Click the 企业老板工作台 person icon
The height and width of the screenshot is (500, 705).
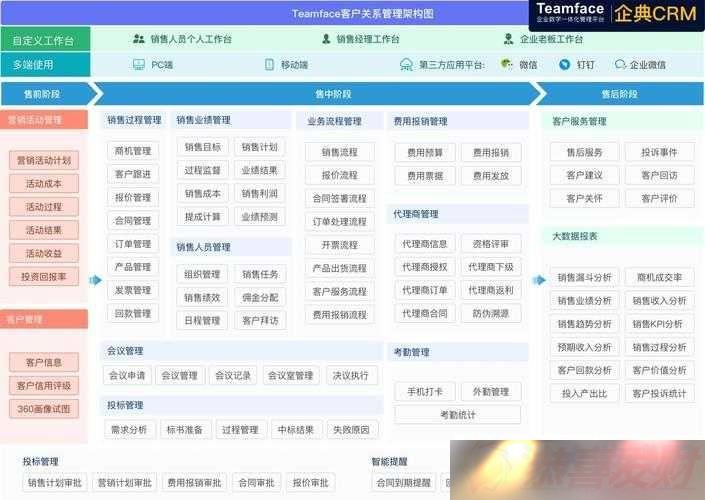pos(509,39)
